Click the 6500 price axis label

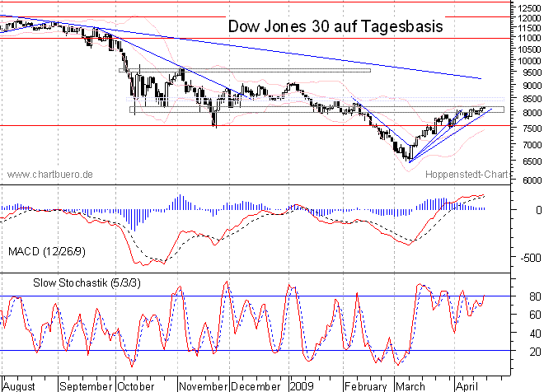coord(532,161)
